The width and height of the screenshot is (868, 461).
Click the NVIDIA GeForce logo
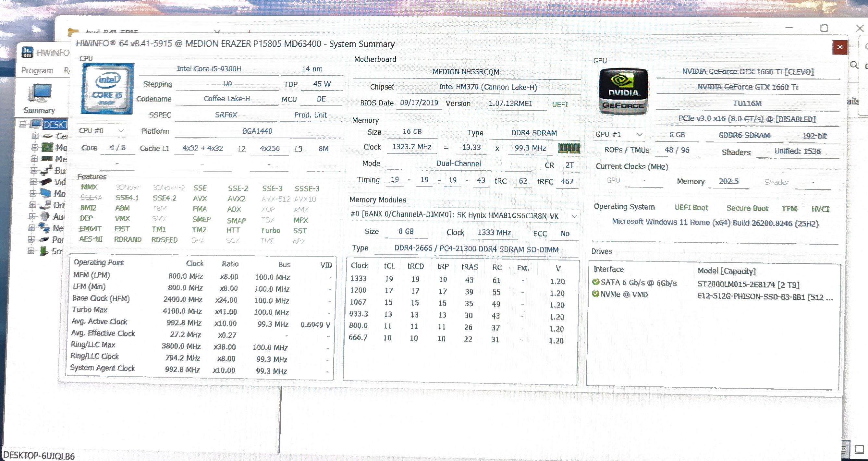tap(623, 91)
